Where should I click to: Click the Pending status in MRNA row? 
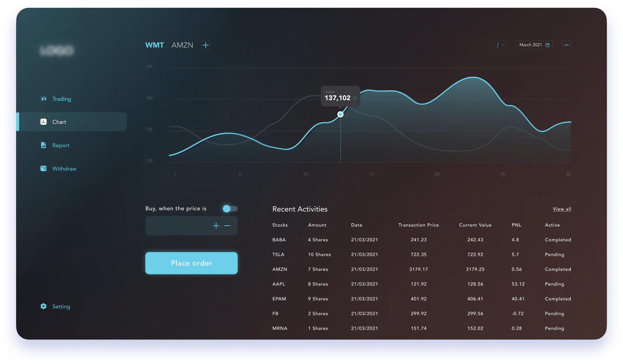click(x=554, y=328)
